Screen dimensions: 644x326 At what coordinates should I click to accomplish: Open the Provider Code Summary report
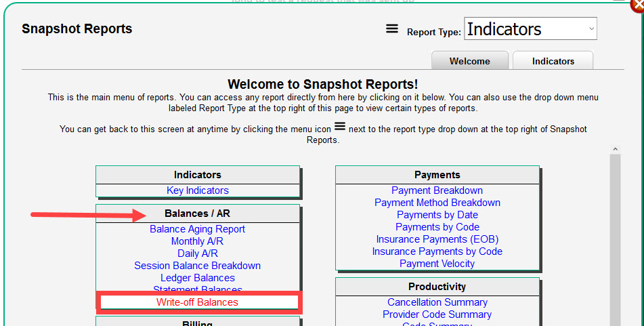point(437,314)
